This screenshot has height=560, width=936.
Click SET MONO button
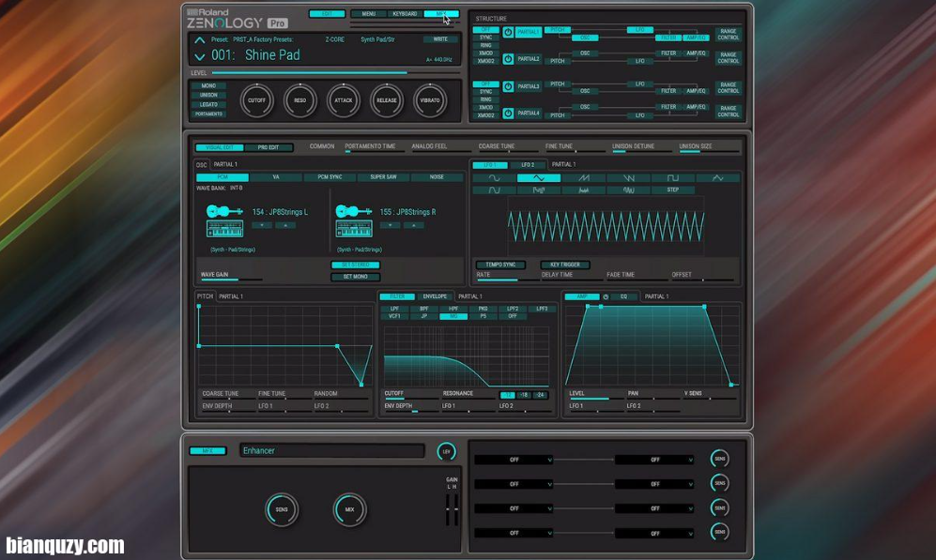(355, 277)
